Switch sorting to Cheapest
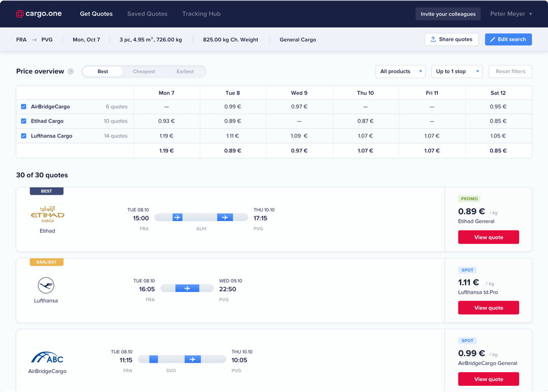548x392 pixels. [x=144, y=72]
